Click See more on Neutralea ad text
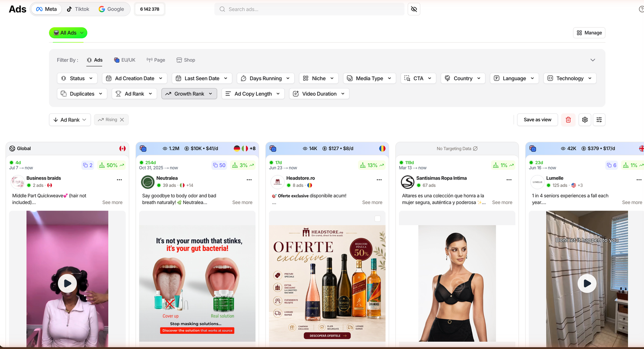 click(242, 202)
